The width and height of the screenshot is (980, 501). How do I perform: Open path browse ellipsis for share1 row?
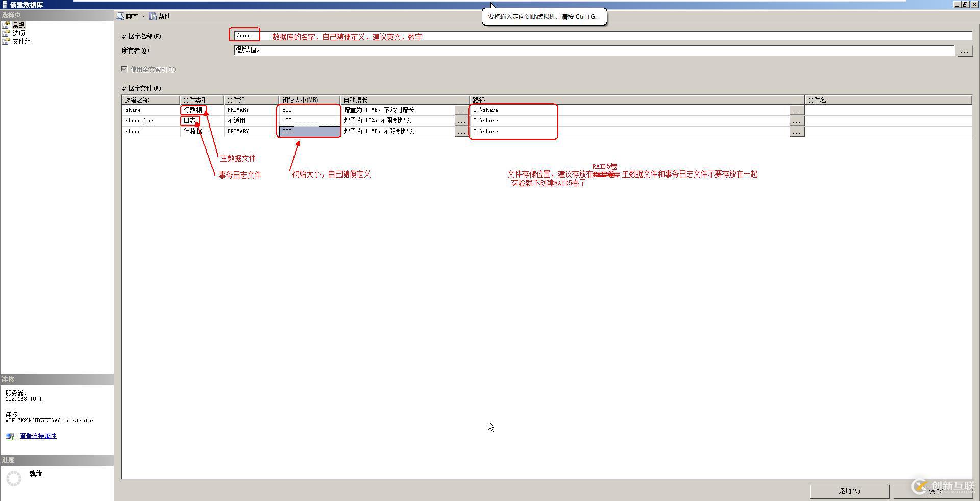point(797,132)
